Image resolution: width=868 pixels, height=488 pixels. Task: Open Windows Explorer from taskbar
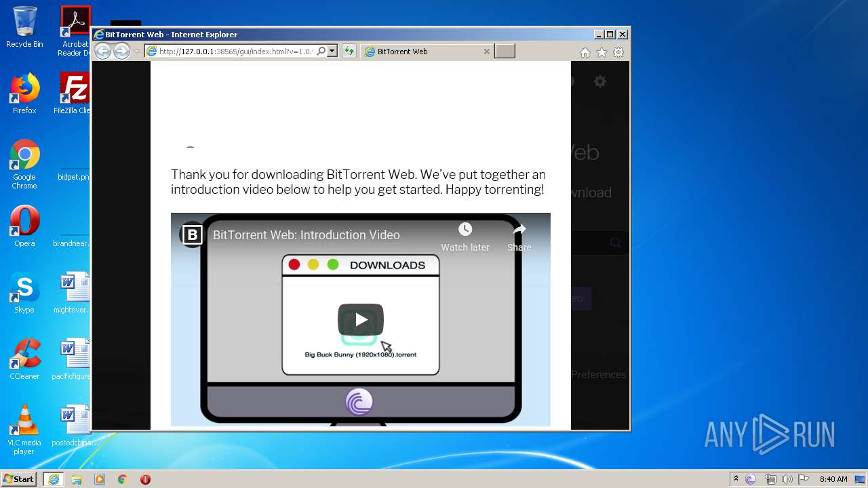(77, 479)
